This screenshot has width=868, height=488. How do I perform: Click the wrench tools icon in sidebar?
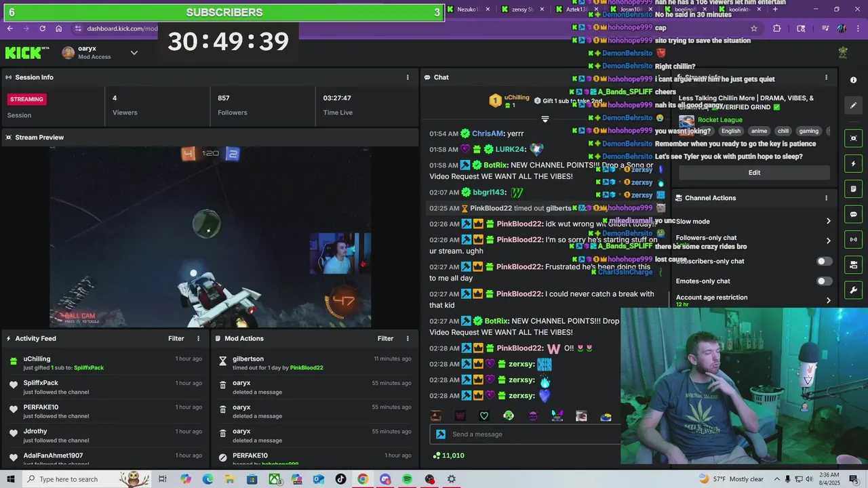853,290
